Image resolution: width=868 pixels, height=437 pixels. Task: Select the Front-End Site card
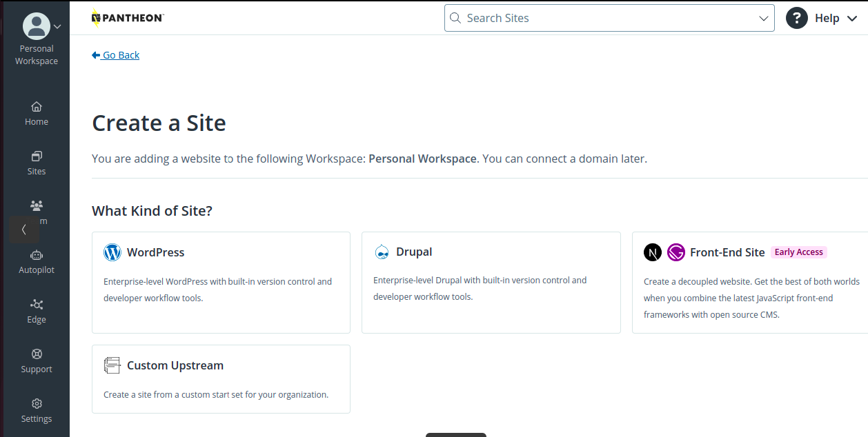tap(750, 283)
